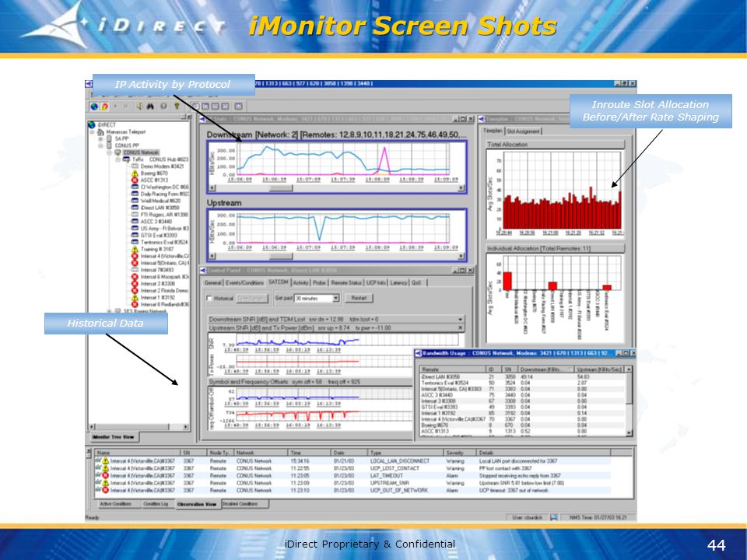Click the printer icon in the toolbar

[x=163, y=107]
